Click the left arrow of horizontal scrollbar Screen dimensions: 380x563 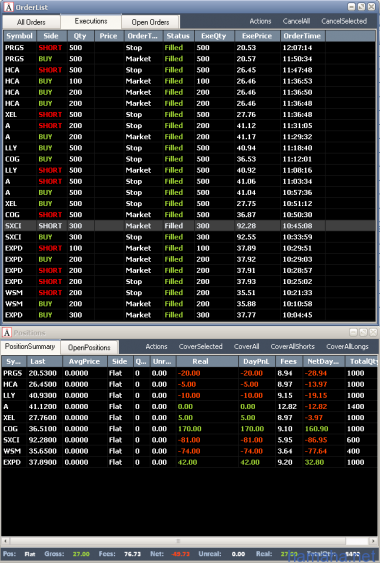[x=5, y=540]
